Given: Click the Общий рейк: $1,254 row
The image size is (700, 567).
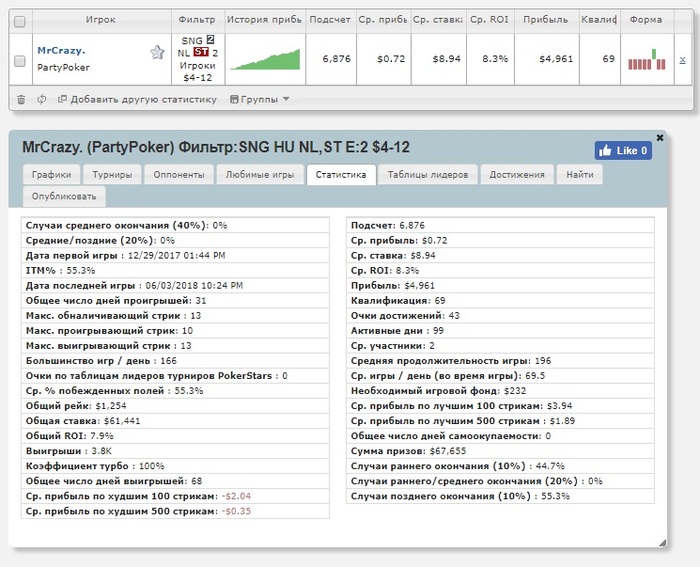Looking at the screenshot, I should 175,406.
